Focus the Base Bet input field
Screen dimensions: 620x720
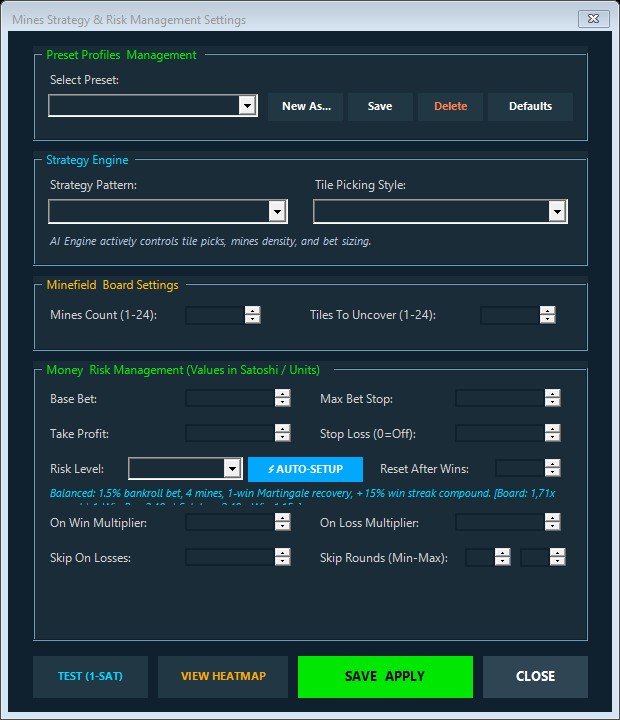[230, 398]
